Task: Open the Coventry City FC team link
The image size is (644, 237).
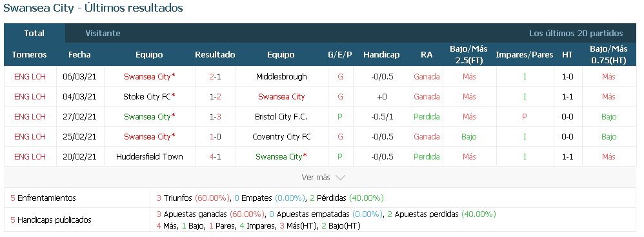Action: click(281, 137)
